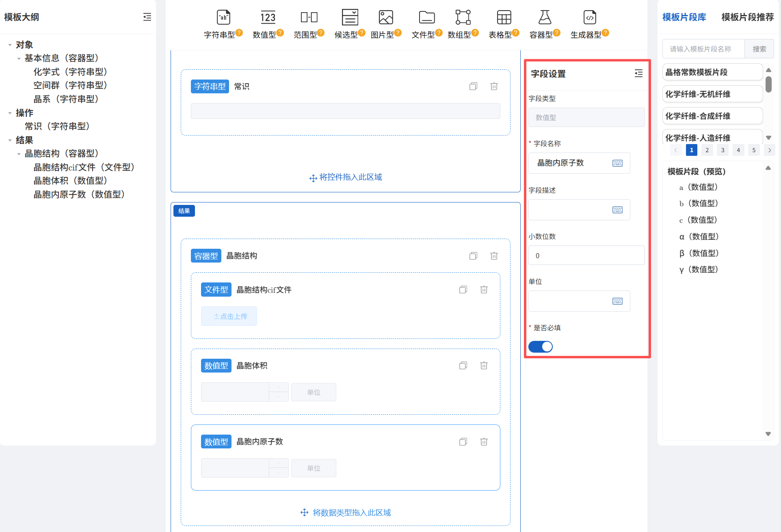The height and width of the screenshot is (532, 781).
Task: Collapse the 基本信息 tree node
Action: 19,58
